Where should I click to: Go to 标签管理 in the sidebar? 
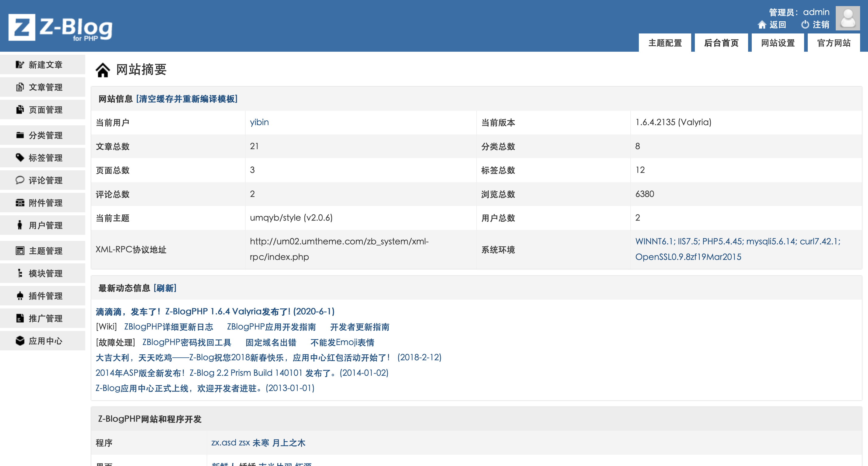coord(43,158)
